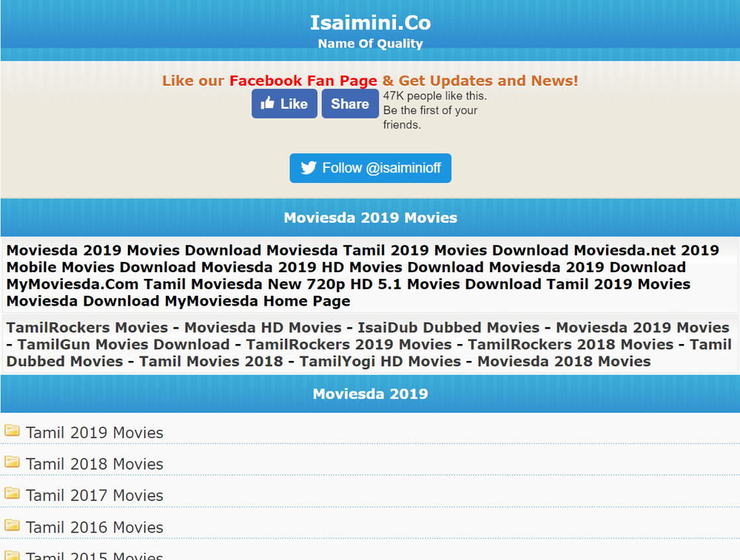
Task: Open the Facebook Fan Page link
Action: pyautogui.click(x=303, y=81)
